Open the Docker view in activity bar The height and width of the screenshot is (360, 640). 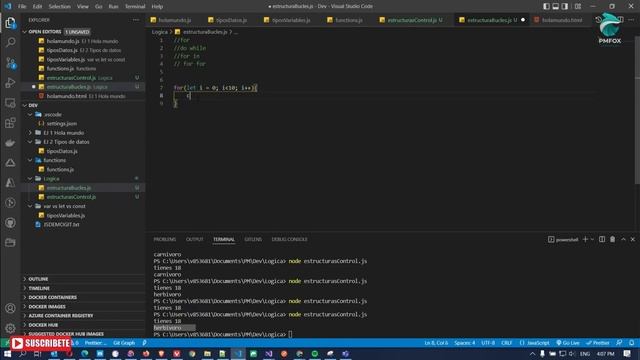[10, 143]
